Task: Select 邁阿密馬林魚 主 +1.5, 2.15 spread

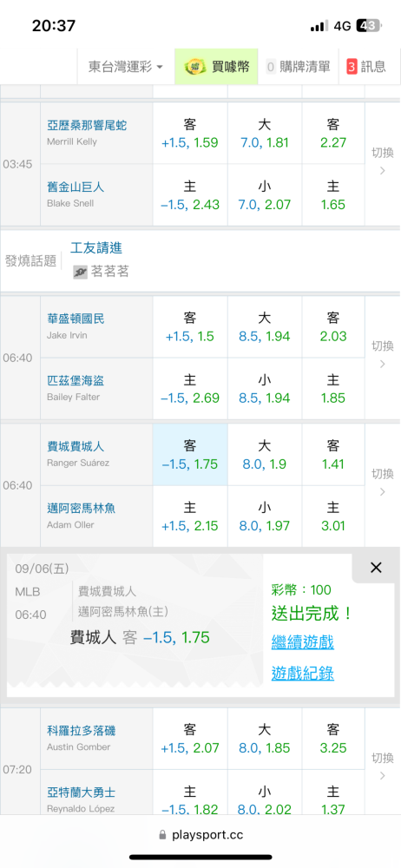Action: click(190, 517)
